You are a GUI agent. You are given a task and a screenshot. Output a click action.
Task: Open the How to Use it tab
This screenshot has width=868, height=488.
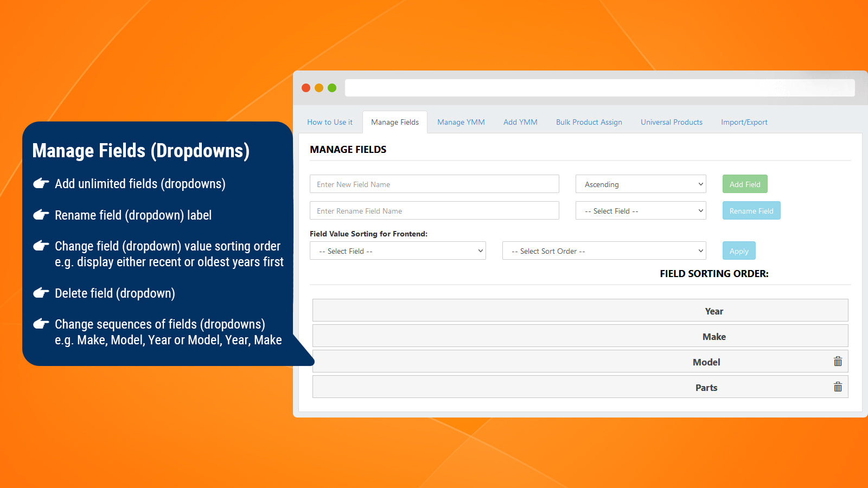click(329, 122)
